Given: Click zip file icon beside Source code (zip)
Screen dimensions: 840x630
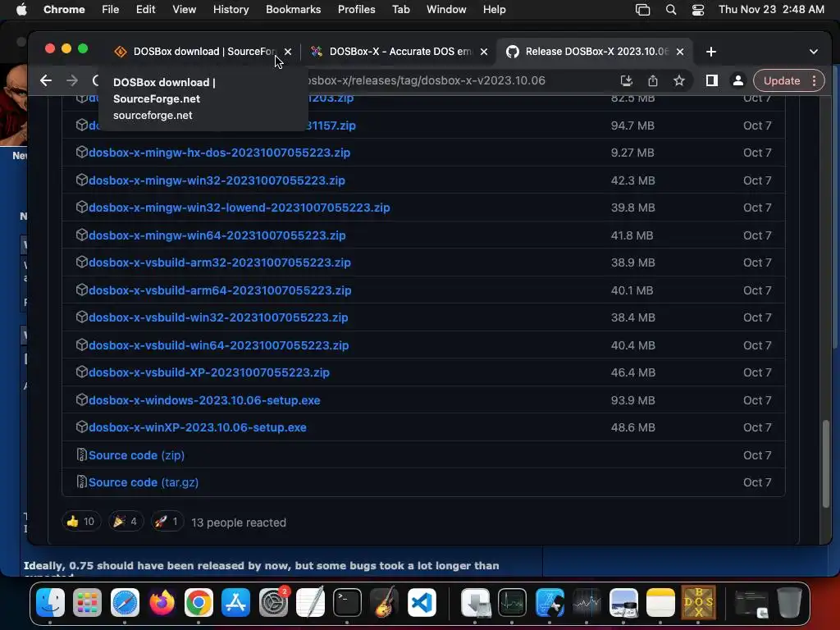Looking at the screenshot, I should (x=81, y=454).
